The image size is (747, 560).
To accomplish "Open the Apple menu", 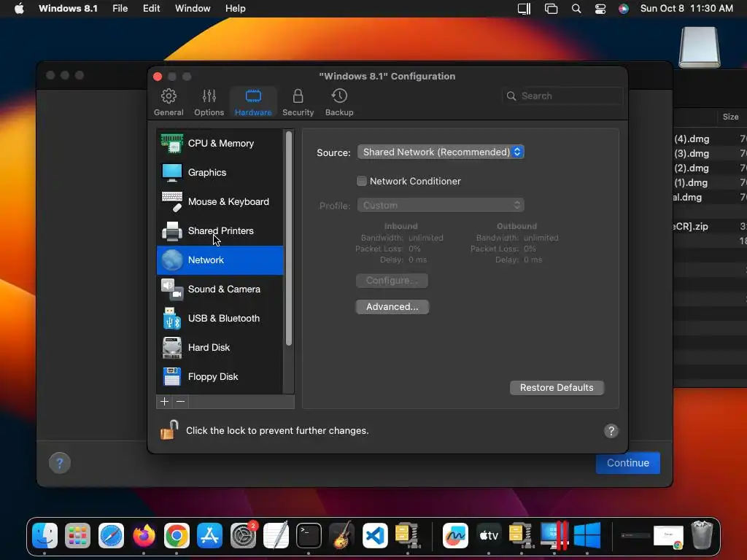I will 19,9.
